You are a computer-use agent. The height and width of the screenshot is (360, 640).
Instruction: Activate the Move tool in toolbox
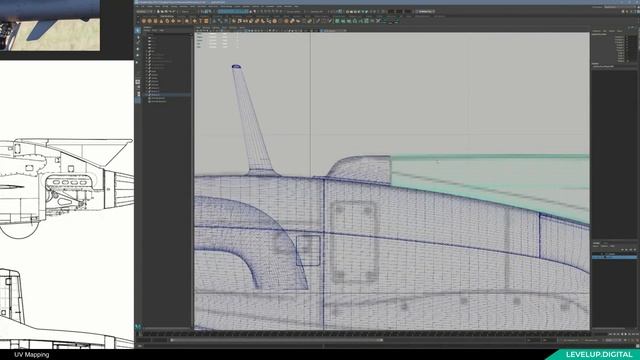(x=138, y=49)
